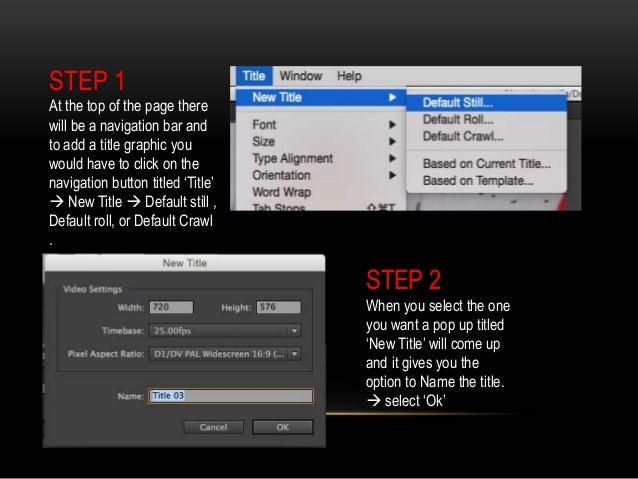
Task: Open the Window menu
Action: click(x=301, y=76)
